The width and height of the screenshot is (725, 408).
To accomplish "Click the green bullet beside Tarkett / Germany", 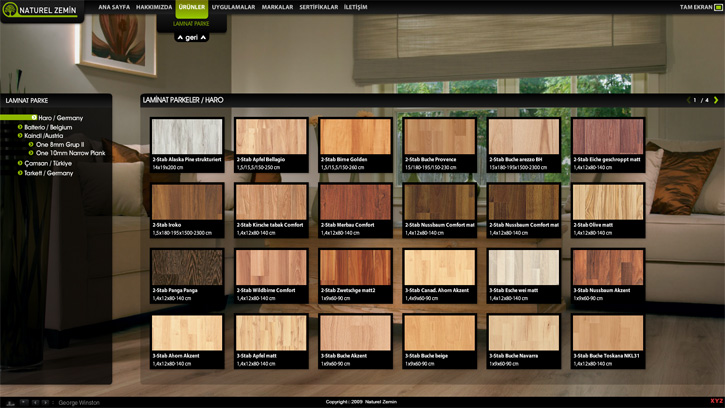I will (20, 173).
